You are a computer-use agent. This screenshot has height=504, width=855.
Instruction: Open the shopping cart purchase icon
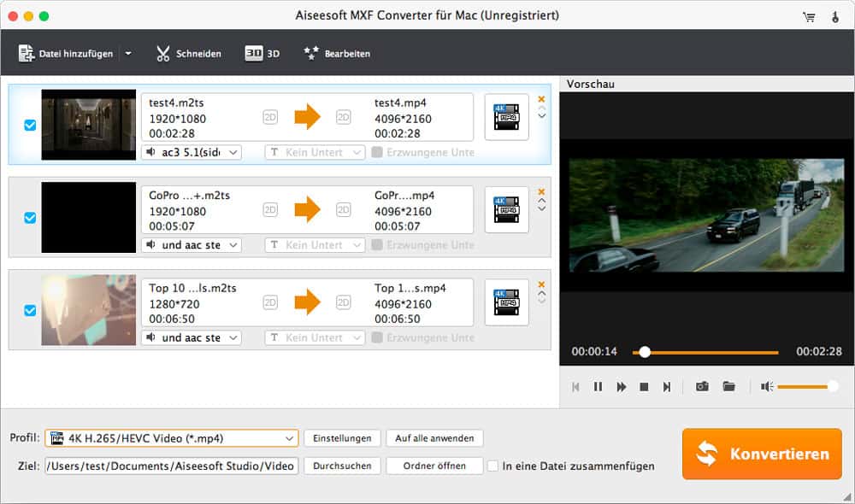point(809,17)
